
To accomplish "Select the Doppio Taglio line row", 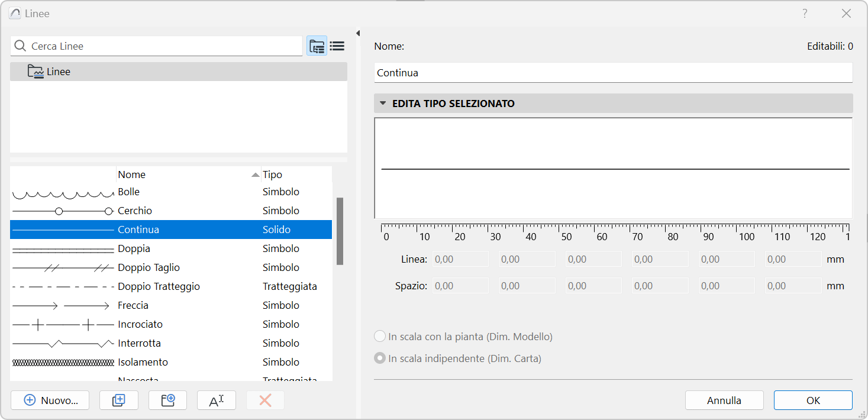I will (x=171, y=267).
